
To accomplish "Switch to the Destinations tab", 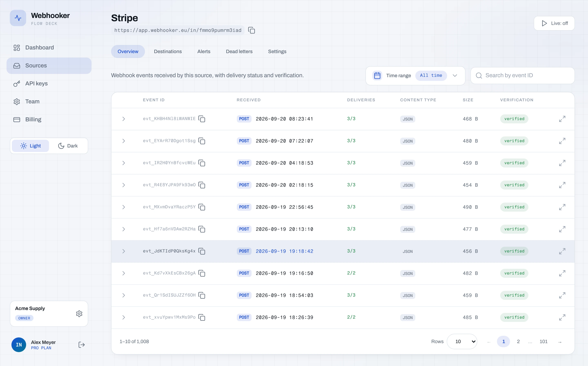I will (168, 51).
